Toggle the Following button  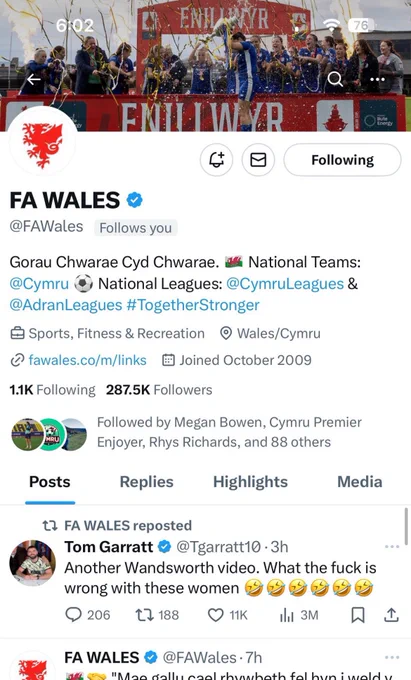pos(342,160)
